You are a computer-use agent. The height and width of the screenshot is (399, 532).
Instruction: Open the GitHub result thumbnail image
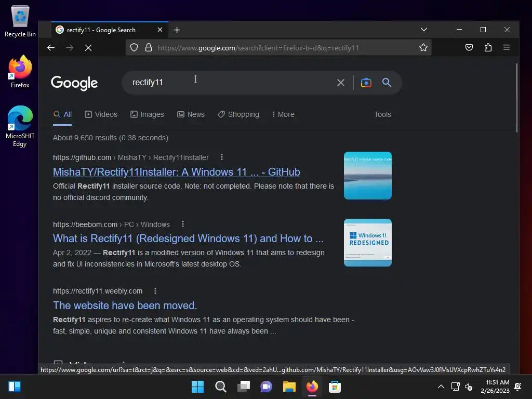tap(368, 176)
